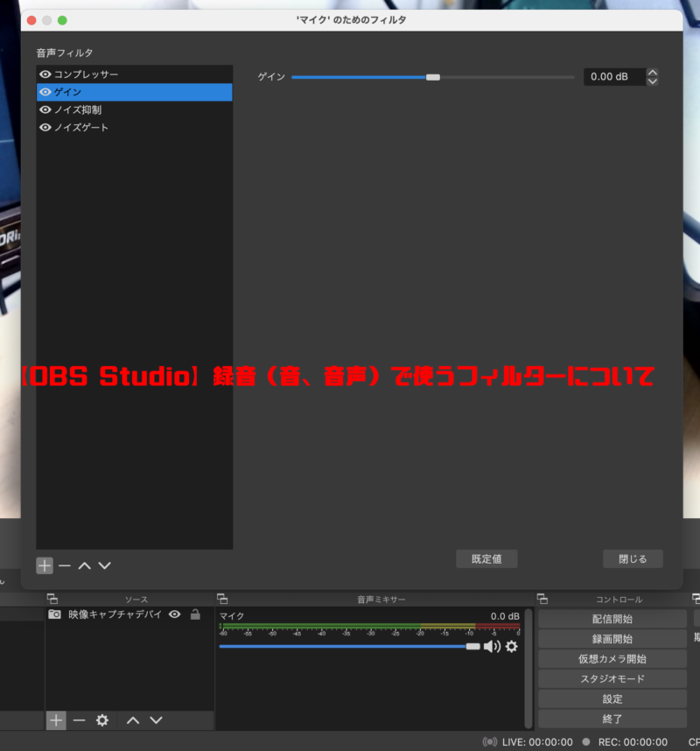Click the audio mixer scrollbar

coord(528,668)
